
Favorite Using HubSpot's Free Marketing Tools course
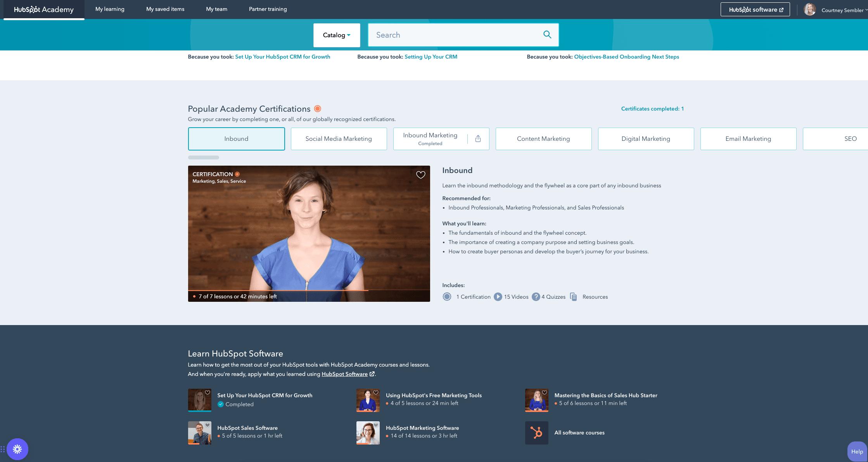point(376,393)
